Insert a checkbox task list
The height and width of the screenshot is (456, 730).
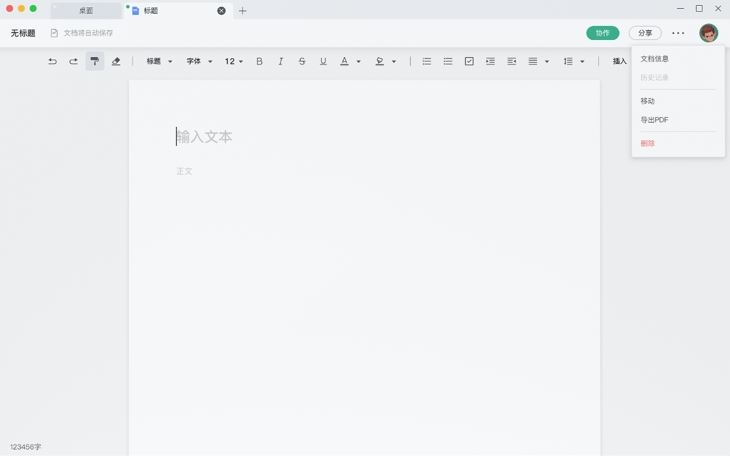469,61
